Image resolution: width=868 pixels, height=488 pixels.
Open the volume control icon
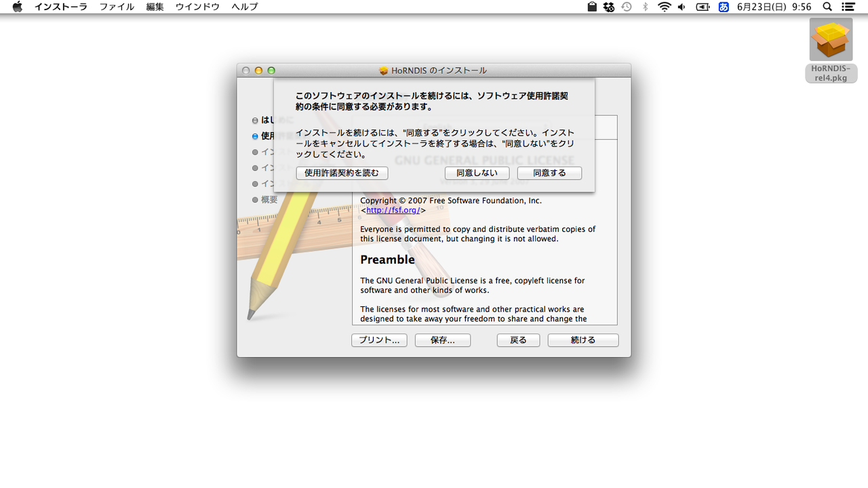682,7
